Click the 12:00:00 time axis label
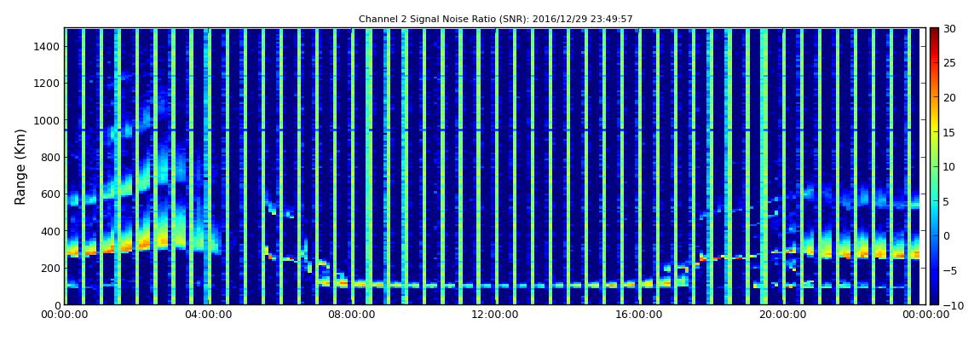The width and height of the screenshot is (980, 347). pos(495,315)
